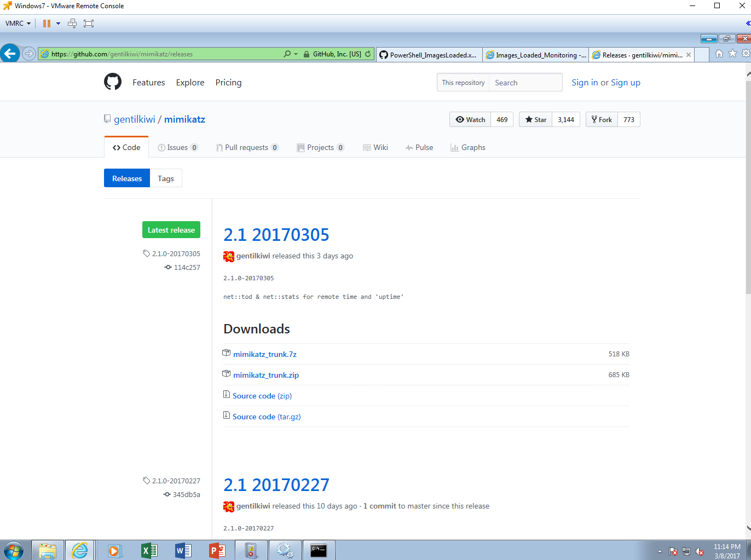Open the Internet Explorer home icon
Image resolution: width=751 pixels, height=560 pixels.
[x=719, y=54]
